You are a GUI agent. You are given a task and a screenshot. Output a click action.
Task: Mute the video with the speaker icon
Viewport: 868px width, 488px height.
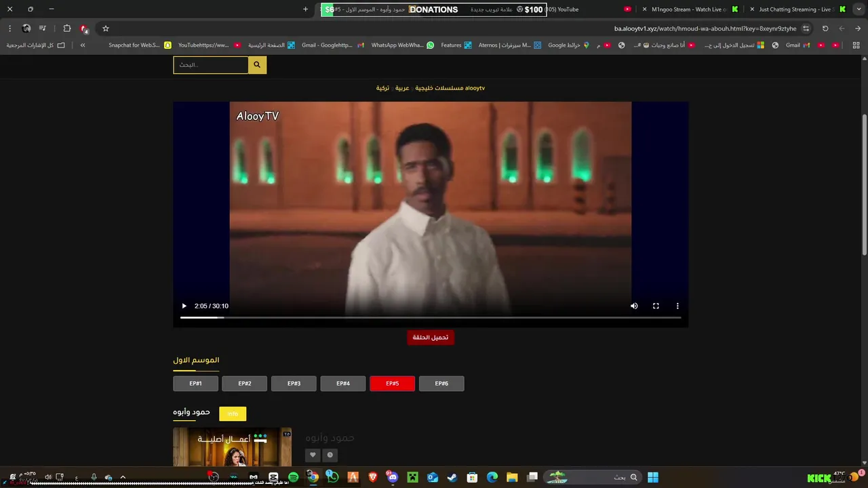(x=634, y=306)
